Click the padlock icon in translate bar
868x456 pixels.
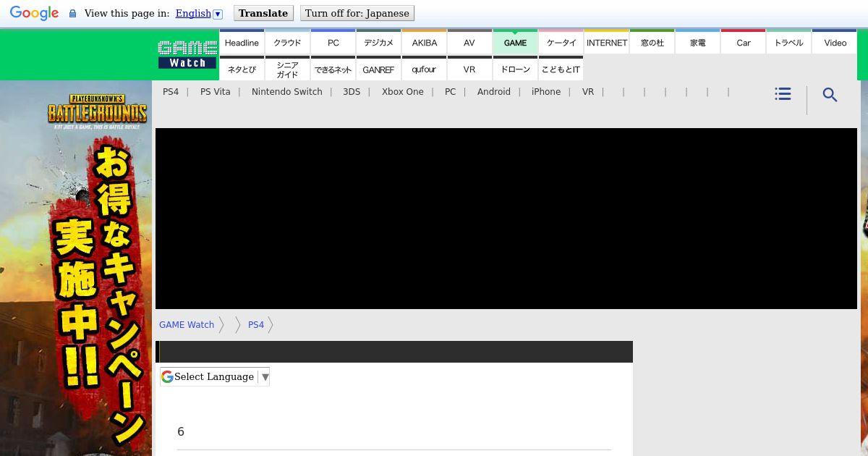tap(72, 14)
